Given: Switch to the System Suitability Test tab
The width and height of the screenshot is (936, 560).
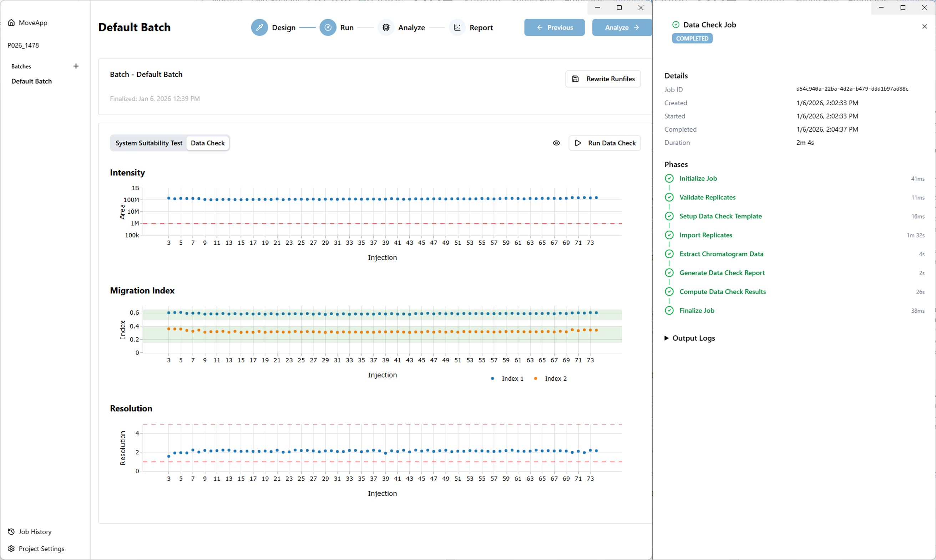Looking at the screenshot, I should tap(148, 143).
